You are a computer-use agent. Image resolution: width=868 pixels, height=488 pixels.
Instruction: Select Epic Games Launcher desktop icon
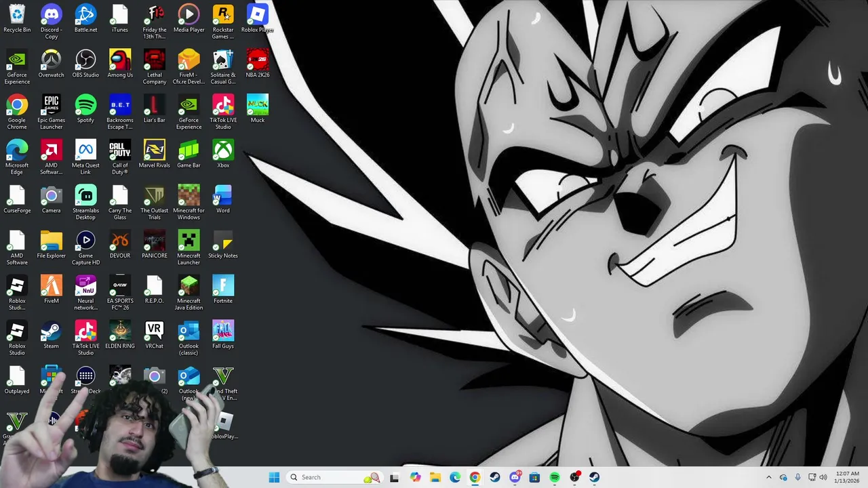tap(52, 112)
